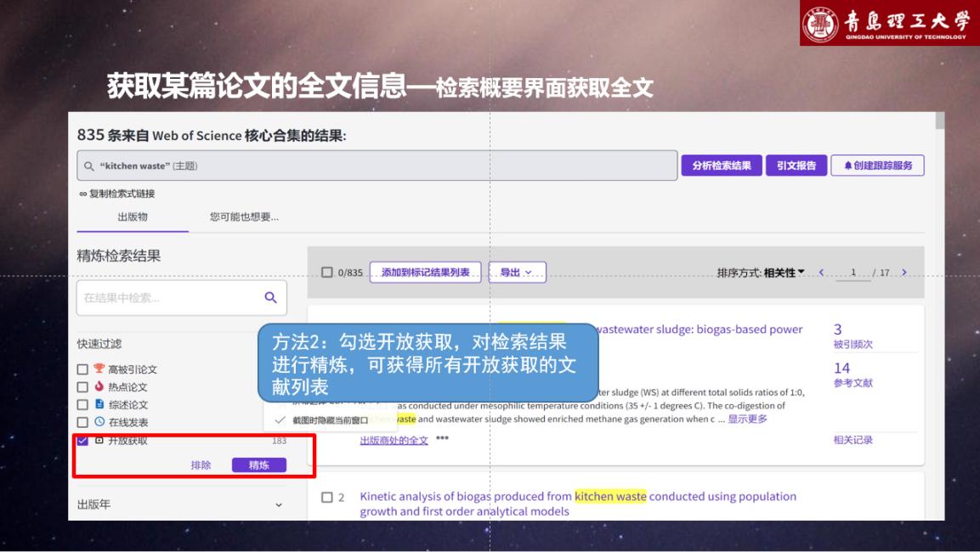Click the bell icon on 创建跟踪服务
This screenshot has width=980, height=552.
(x=847, y=166)
